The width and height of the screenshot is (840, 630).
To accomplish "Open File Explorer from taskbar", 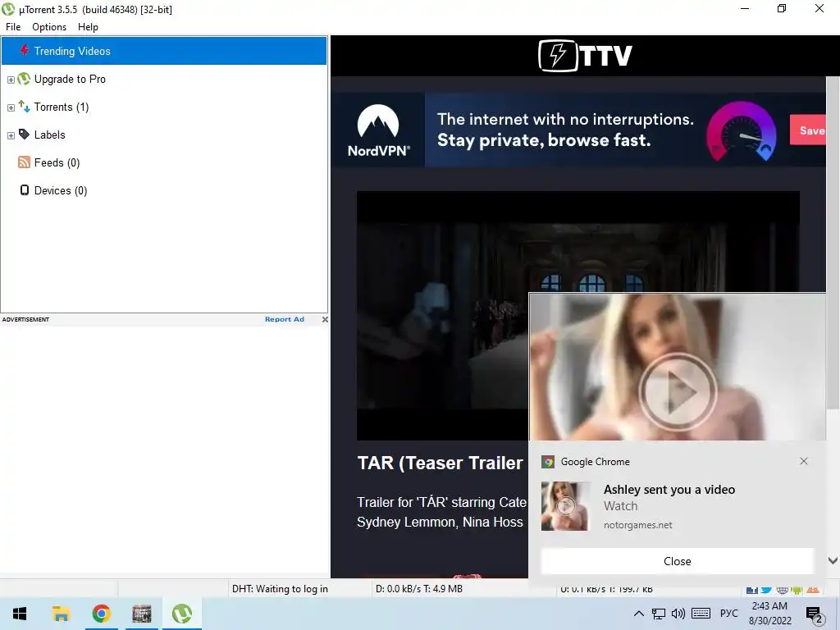I will tap(61, 614).
